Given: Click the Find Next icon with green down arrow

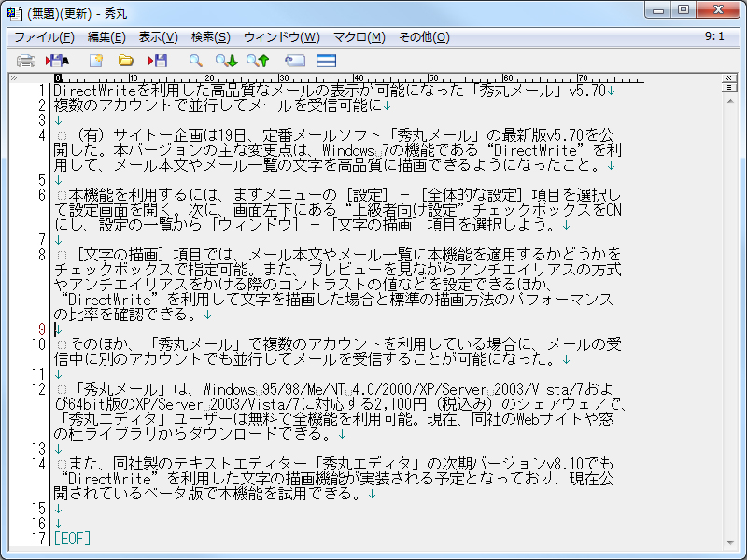Looking at the screenshot, I should tap(224, 59).
